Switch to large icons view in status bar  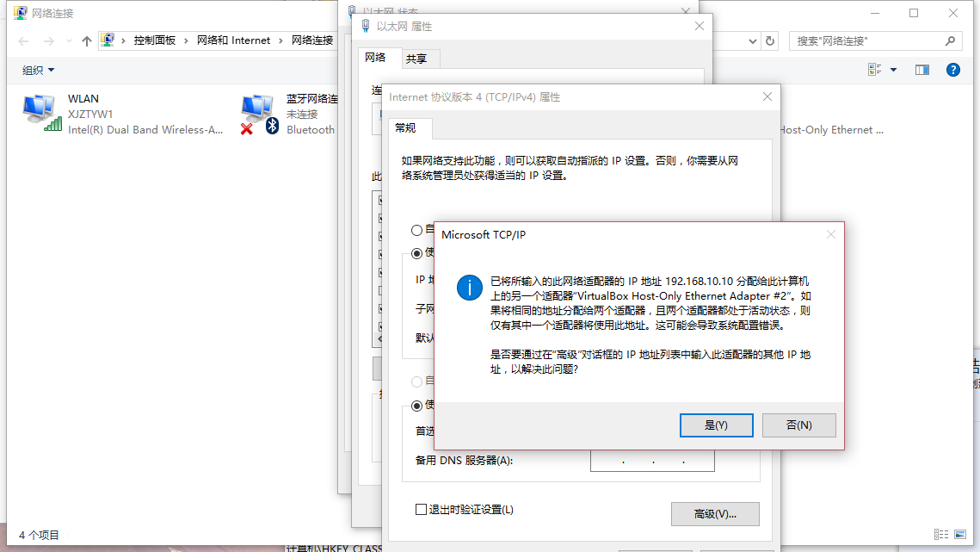960,535
